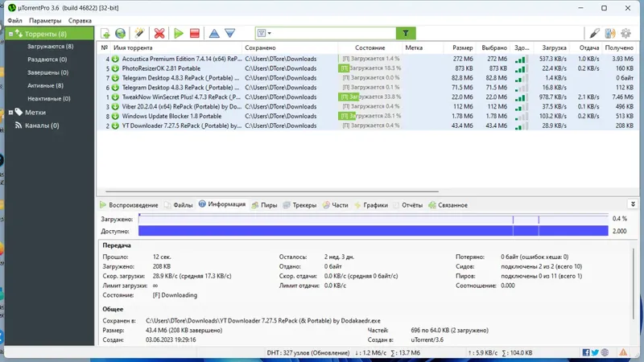Open the Параметры menu
The height and width of the screenshot is (362, 644).
(x=45, y=21)
